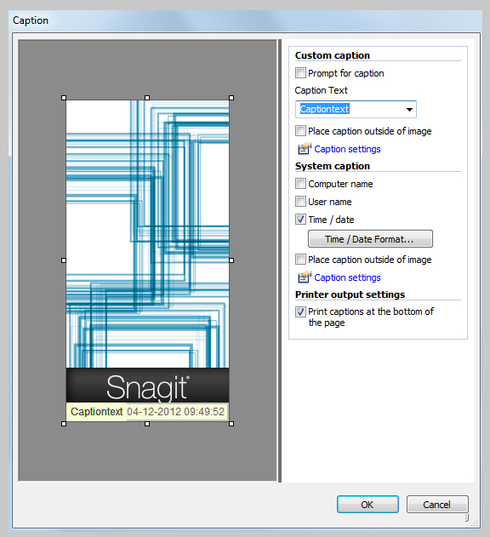Uncheck the Time / date checkbox
Viewport: 490px width, 537px height.
pyautogui.click(x=300, y=219)
